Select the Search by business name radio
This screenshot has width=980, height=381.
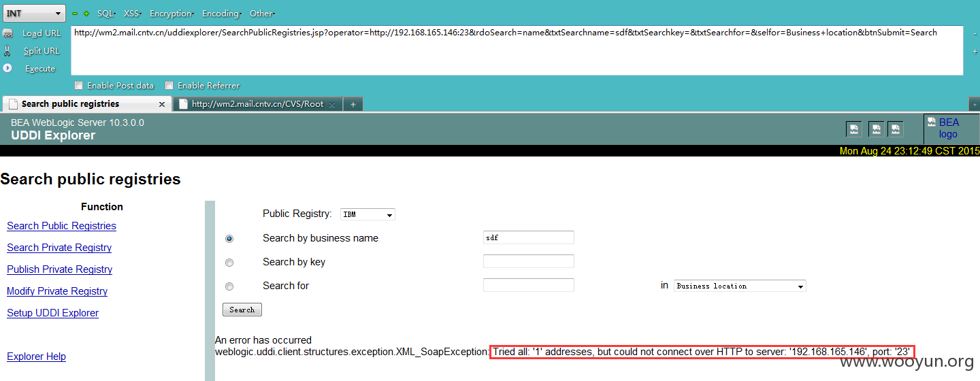pos(229,239)
